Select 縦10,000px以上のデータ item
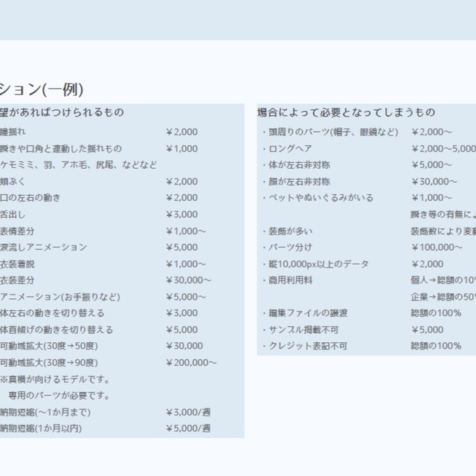The width and height of the screenshot is (476, 476). (318, 264)
